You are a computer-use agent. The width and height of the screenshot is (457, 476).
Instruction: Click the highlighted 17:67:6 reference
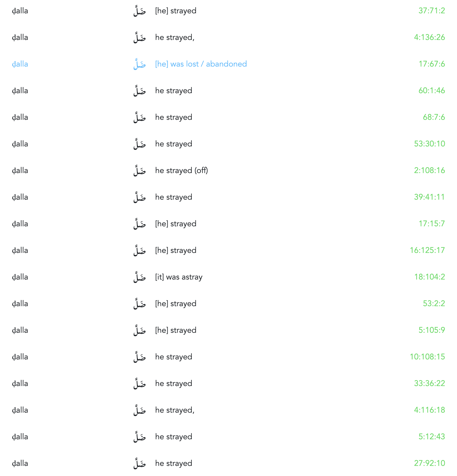(x=431, y=64)
